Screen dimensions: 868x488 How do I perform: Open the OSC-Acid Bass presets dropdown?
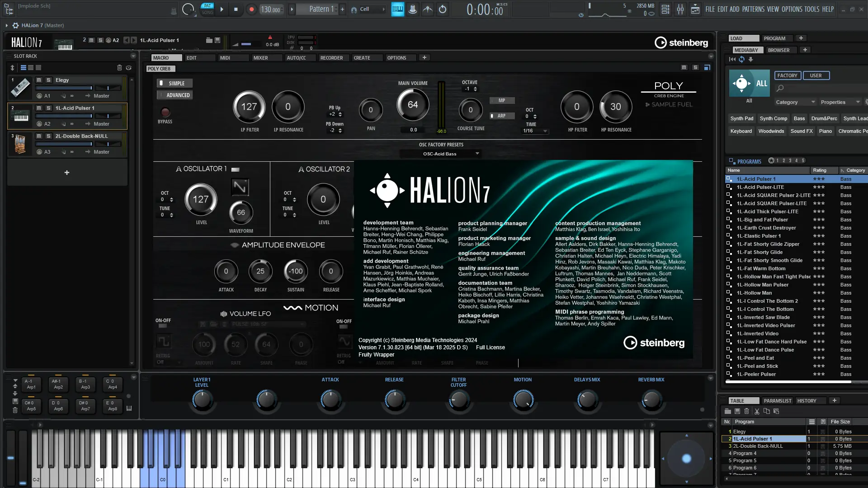tap(441, 154)
